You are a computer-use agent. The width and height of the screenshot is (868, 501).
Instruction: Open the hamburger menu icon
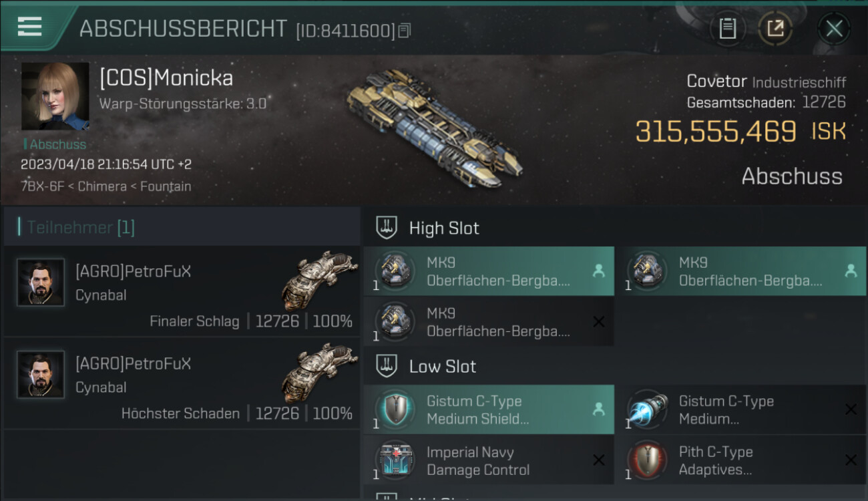[x=30, y=27]
